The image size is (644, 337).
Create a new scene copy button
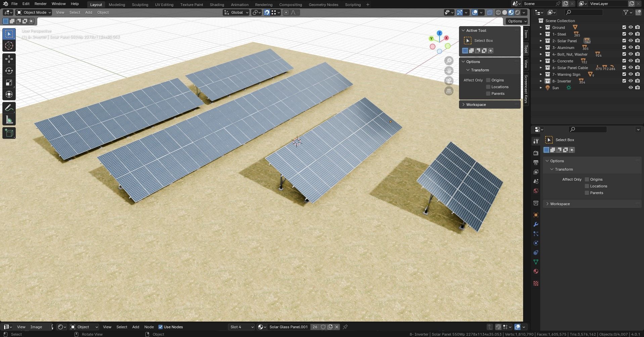[x=566, y=4]
